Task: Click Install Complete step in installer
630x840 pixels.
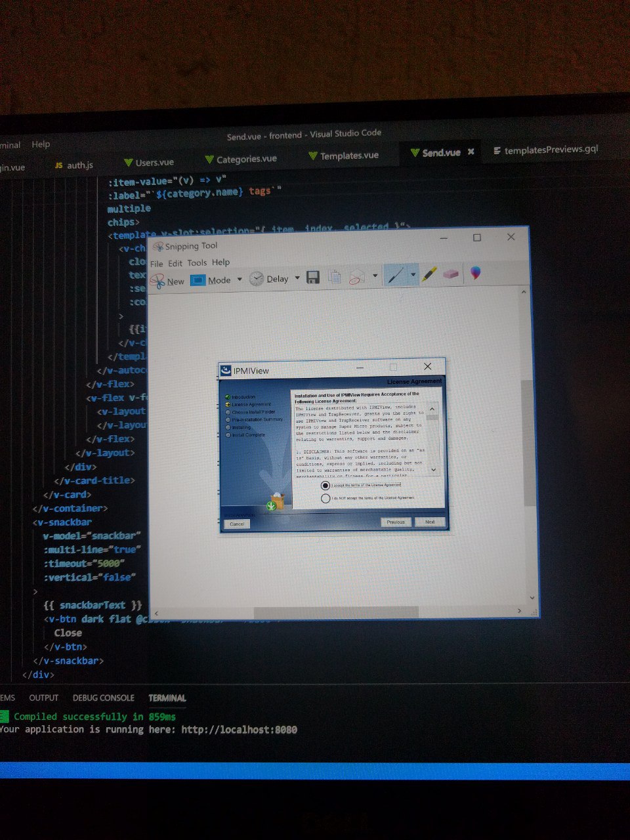Action: point(248,434)
